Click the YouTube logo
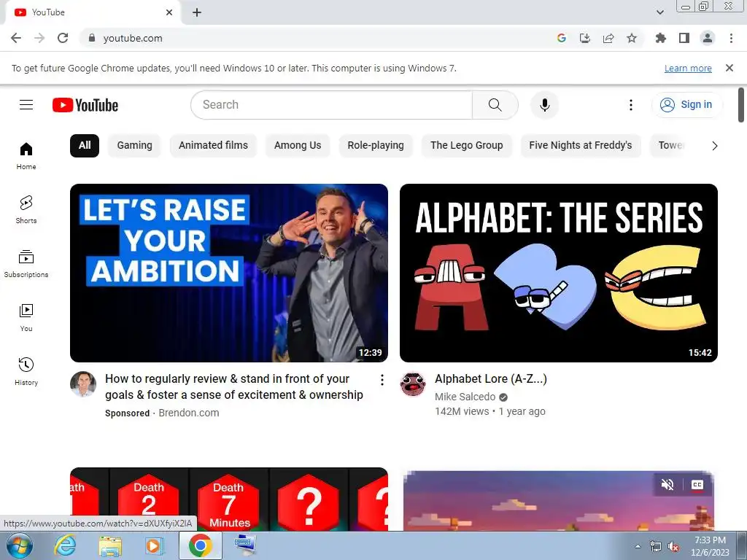The height and width of the screenshot is (560, 747). 85,105
